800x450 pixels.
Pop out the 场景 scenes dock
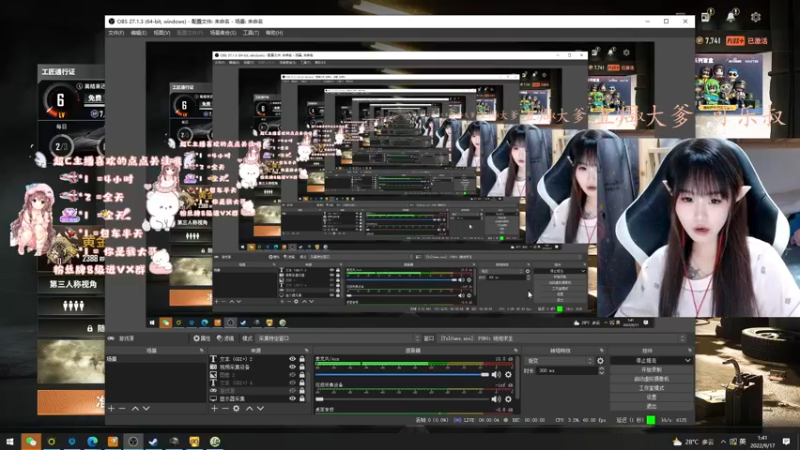(x=202, y=351)
